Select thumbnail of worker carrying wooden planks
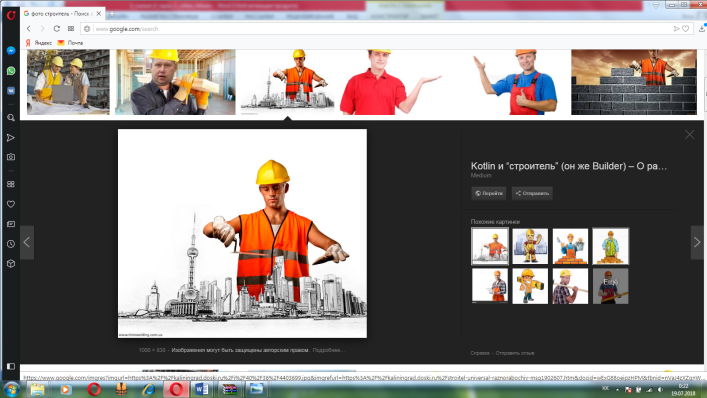This screenshot has height=398, width=707. point(175,82)
